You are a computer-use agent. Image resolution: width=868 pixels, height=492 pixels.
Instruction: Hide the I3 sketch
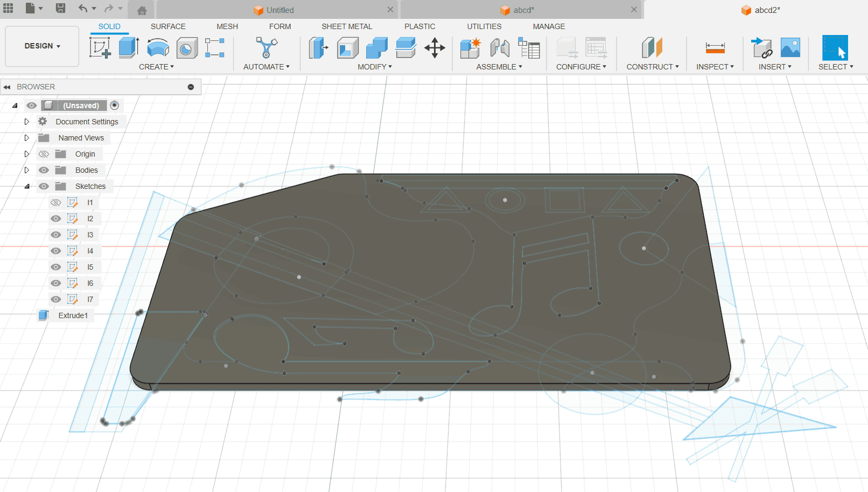coord(55,235)
